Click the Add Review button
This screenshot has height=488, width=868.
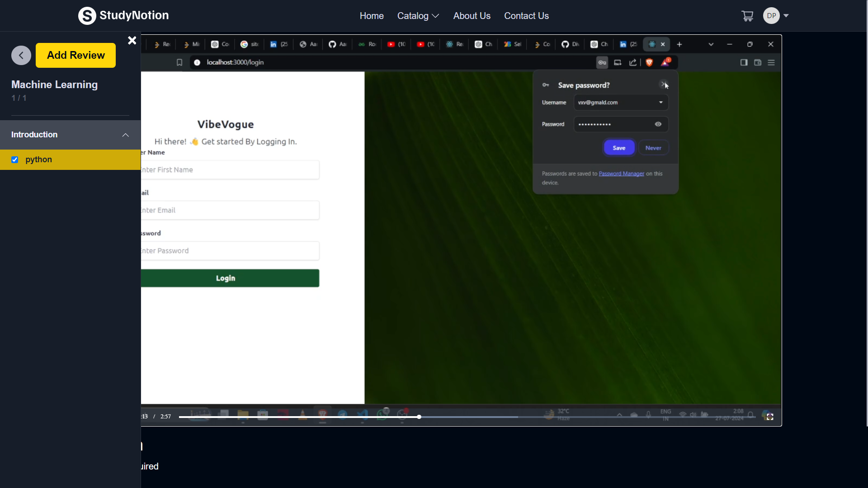coord(75,55)
